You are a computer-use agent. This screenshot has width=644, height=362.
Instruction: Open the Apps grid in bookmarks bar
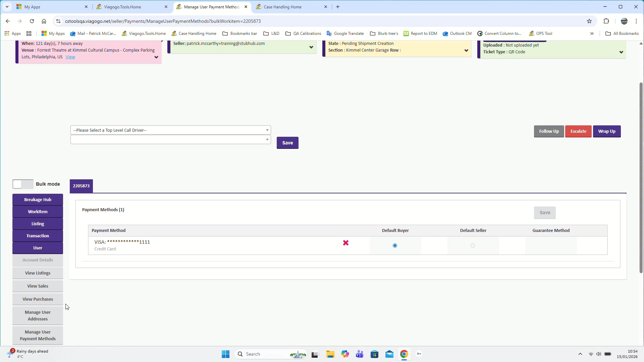pos(12,34)
